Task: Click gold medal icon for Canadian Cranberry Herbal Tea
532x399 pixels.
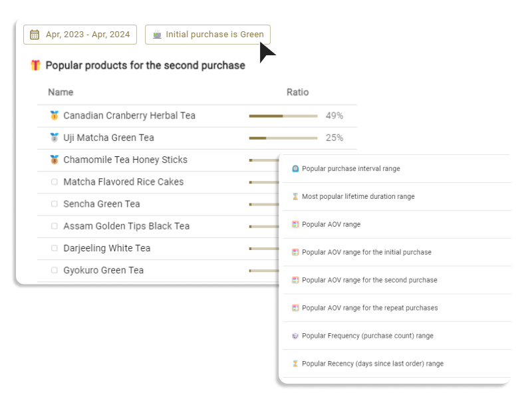Action: (x=55, y=116)
